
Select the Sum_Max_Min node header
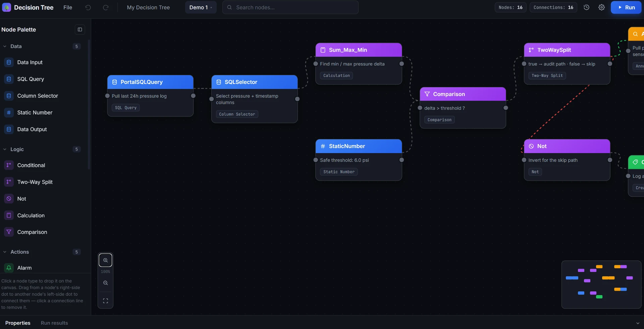359,50
